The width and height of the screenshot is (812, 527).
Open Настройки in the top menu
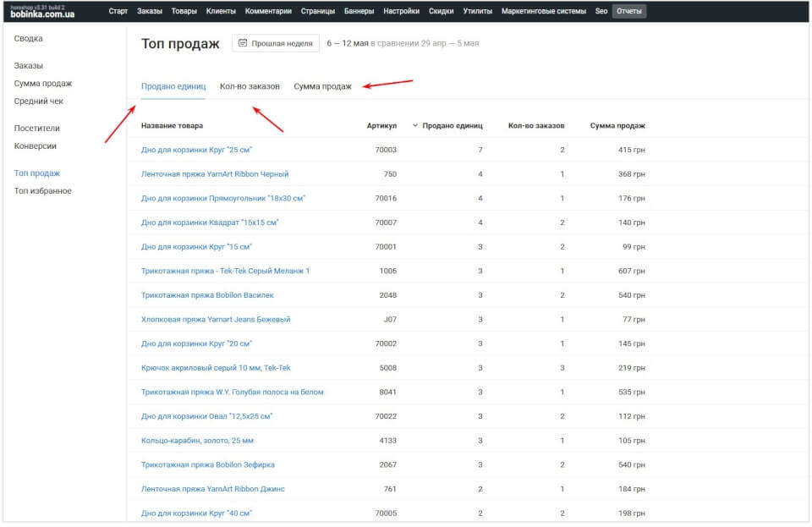coord(401,11)
